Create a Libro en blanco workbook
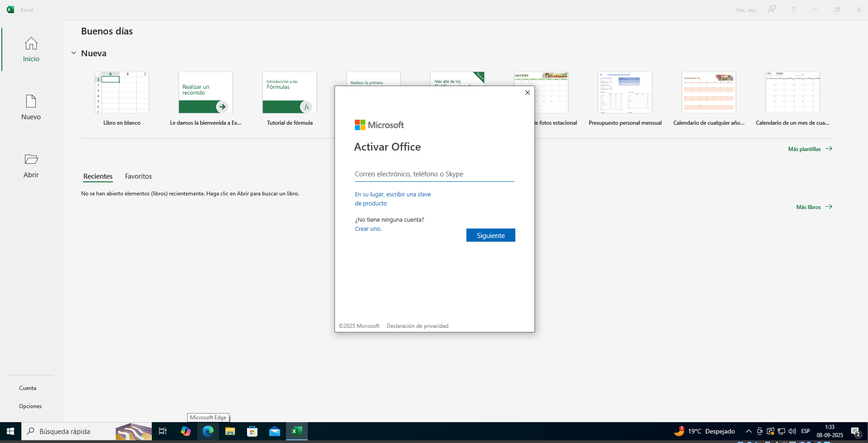The height and width of the screenshot is (443, 868). pos(122,99)
